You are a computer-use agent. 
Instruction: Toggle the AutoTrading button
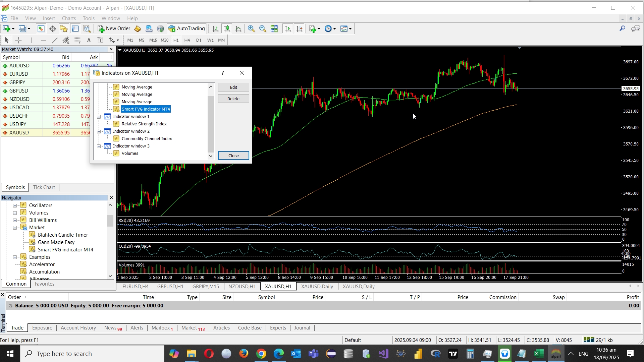click(187, 29)
